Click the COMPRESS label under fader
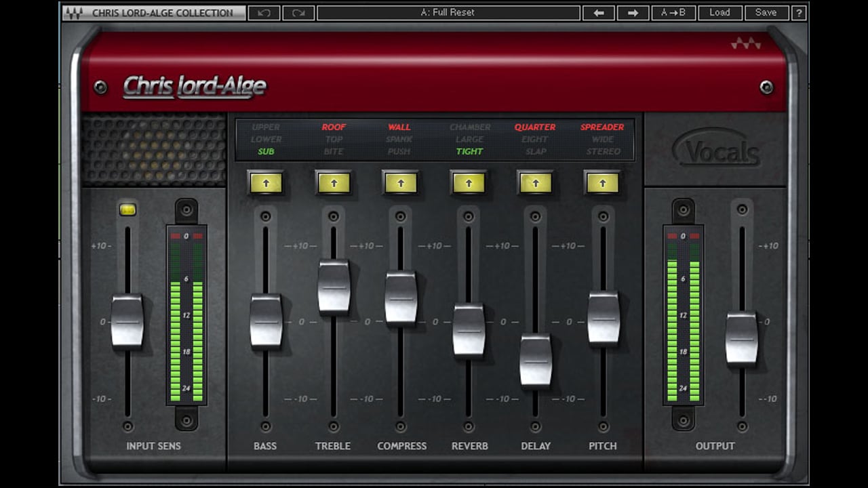Image resolution: width=868 pixels, height=488 pixels. [x=402, y=446]
